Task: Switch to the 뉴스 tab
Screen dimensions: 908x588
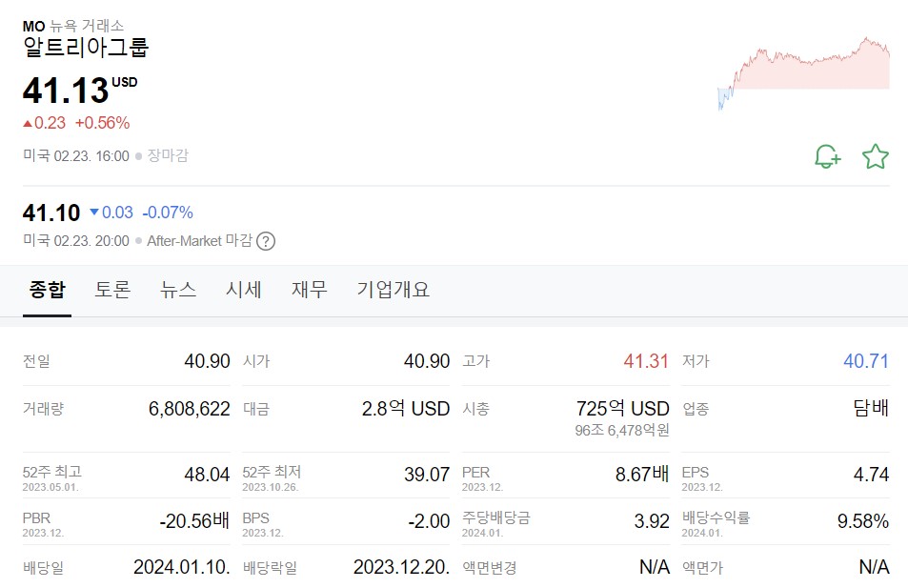Action: [x=178, y=289]
